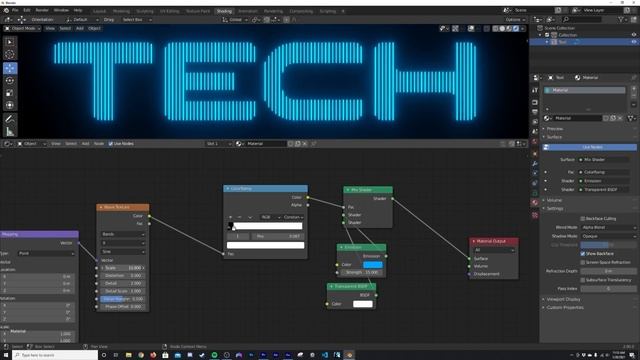Open the Material properties tab icon

[x=535, y=202]
